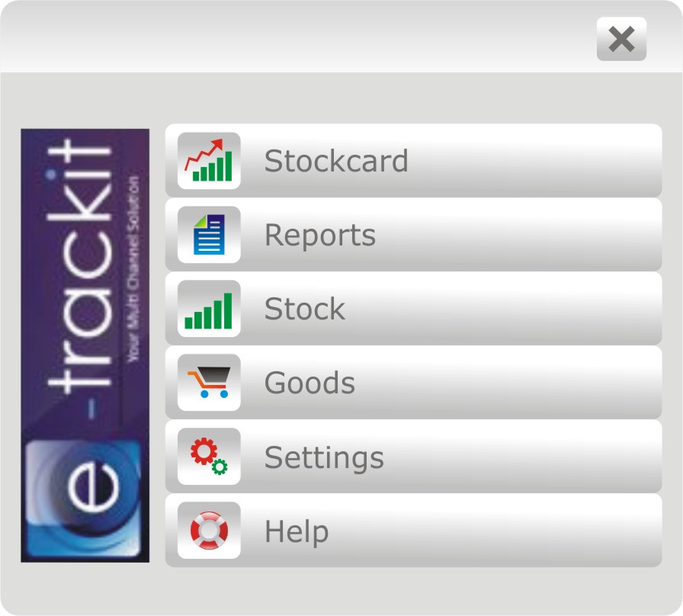Click the Stockcard chart arrow icon

(209, 160)
